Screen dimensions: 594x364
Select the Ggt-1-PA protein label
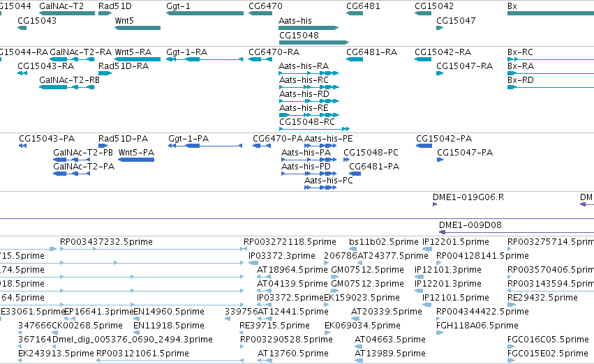(188, 139)
